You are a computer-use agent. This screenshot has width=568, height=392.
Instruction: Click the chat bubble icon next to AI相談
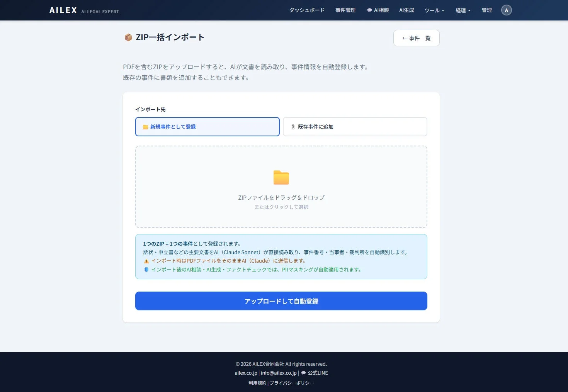point(369,10)
